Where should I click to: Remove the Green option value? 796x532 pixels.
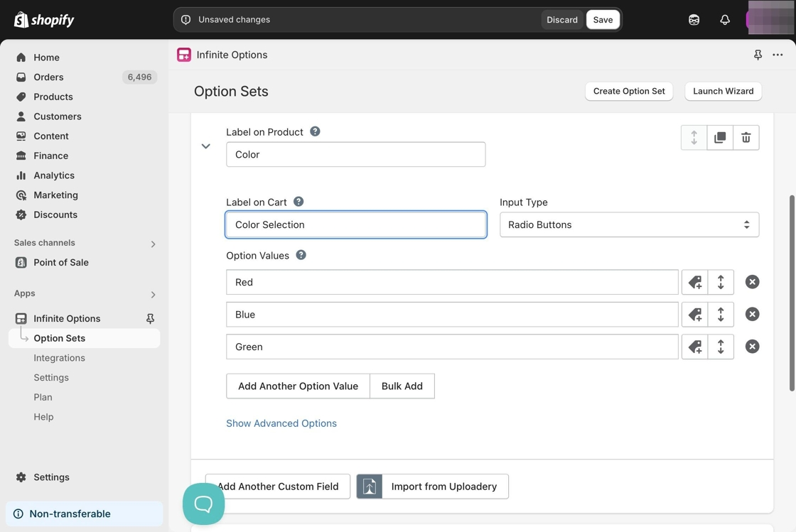[752, 347]
